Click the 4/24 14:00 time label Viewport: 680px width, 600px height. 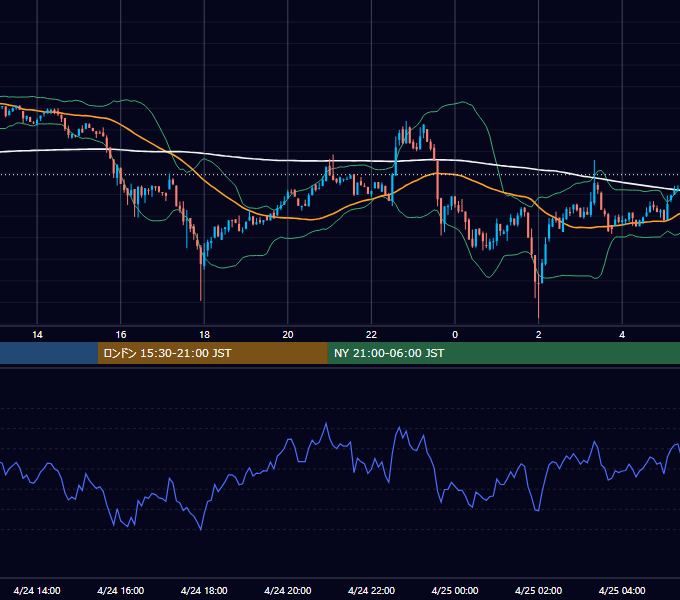(x=37, y=590)
